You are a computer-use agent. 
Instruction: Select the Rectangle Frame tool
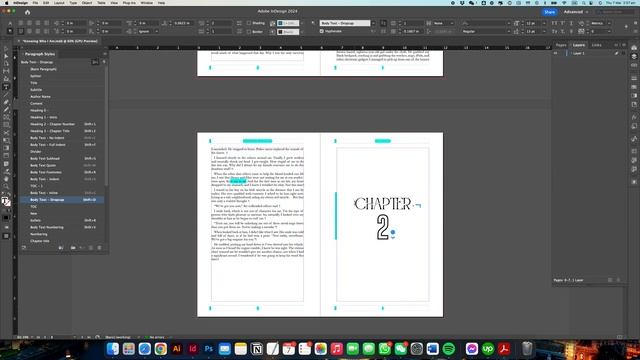click(6, 117)
